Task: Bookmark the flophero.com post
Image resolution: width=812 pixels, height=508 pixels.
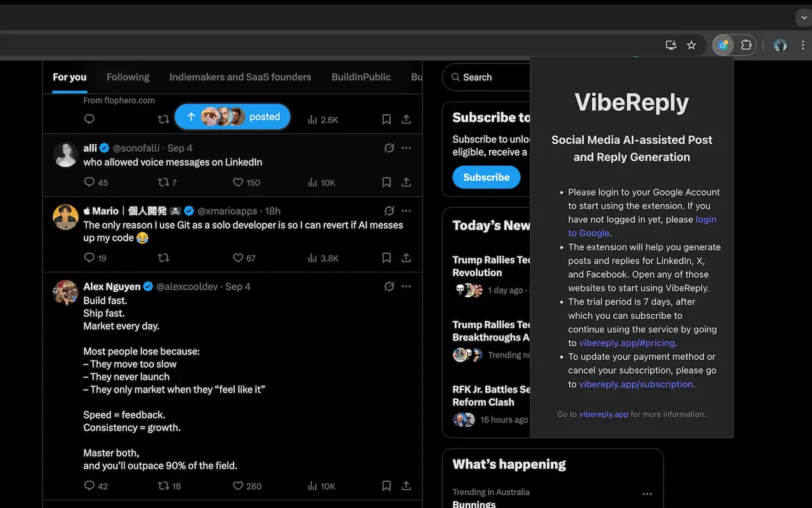Action: point(386,119)
